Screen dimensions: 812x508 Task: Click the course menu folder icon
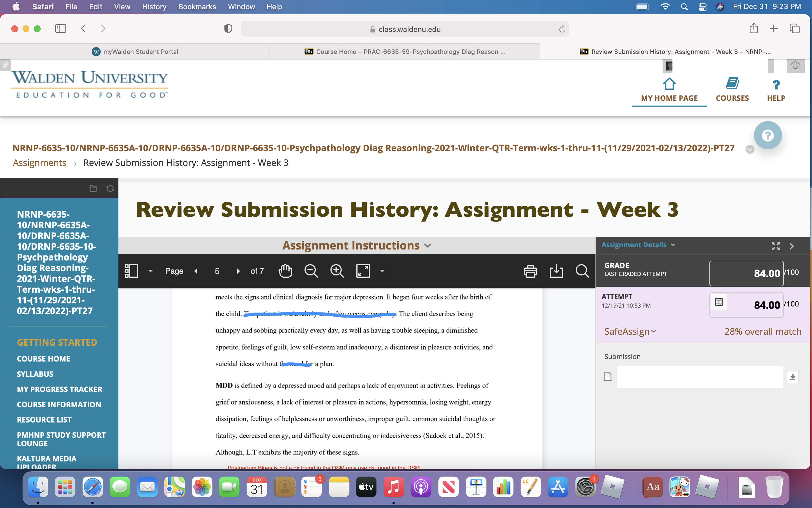point(93,189)
